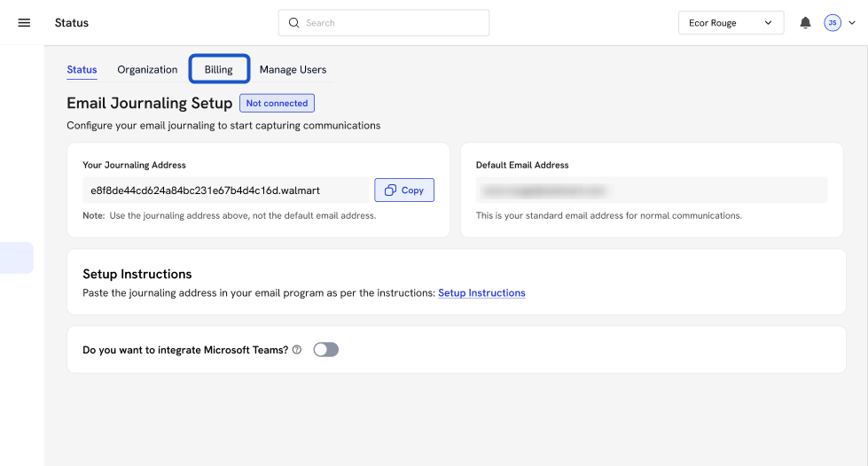The image size is (868, 466).
Task: Click the journaling address text field
Action: [x=225, y=190]
